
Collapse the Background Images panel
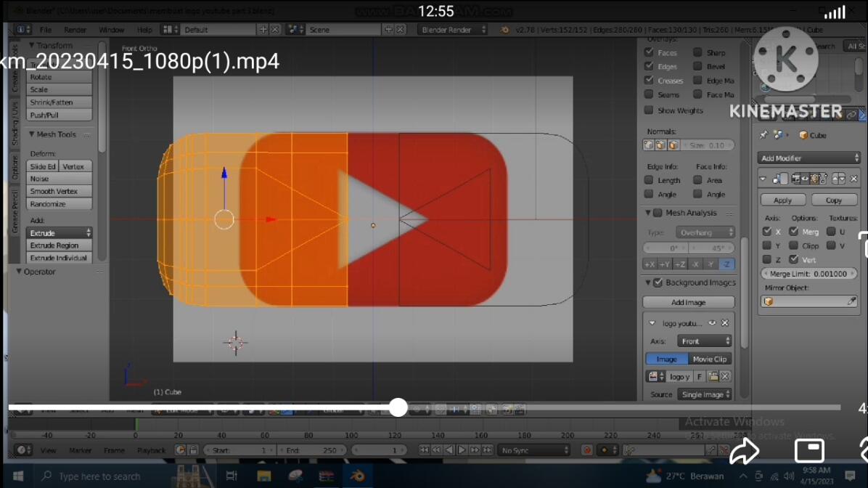click(x=647, y=282)
